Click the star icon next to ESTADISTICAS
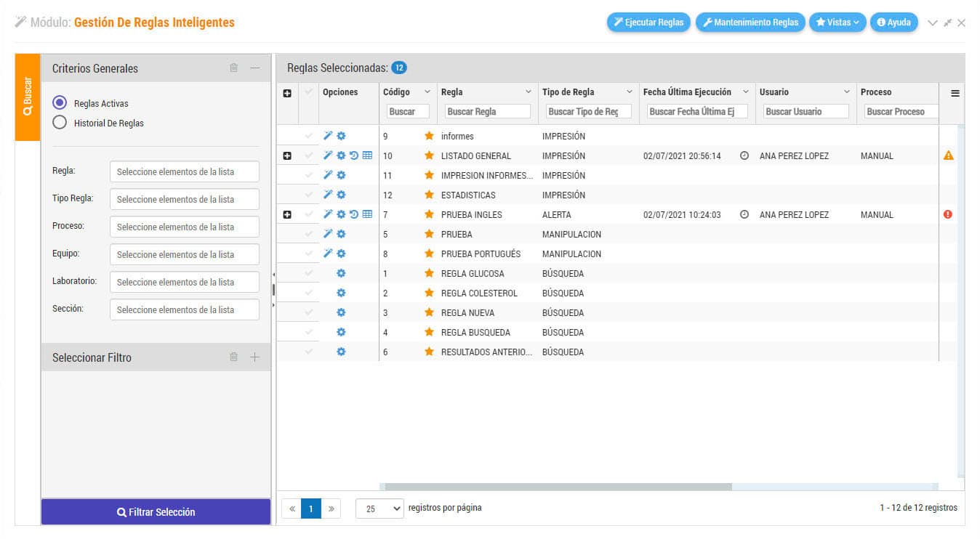Image resolution: width=980 pixels, height=539 pixels. 429,195
